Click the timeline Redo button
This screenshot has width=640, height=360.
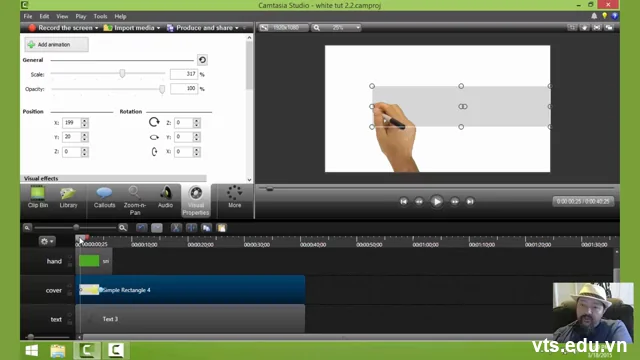point(157,228)
